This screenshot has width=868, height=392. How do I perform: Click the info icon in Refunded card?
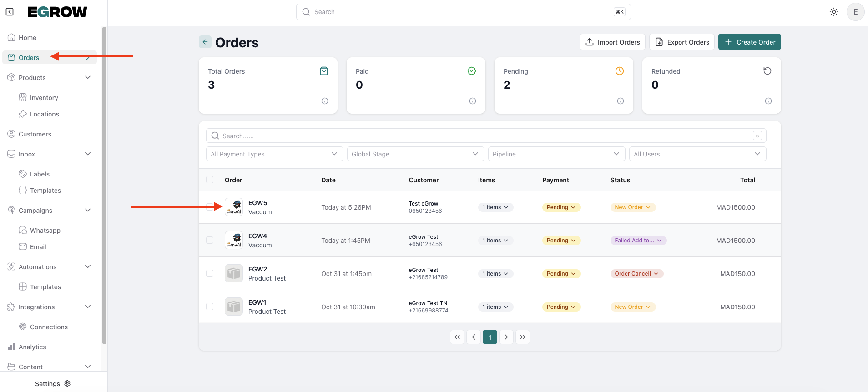point(768,101)
